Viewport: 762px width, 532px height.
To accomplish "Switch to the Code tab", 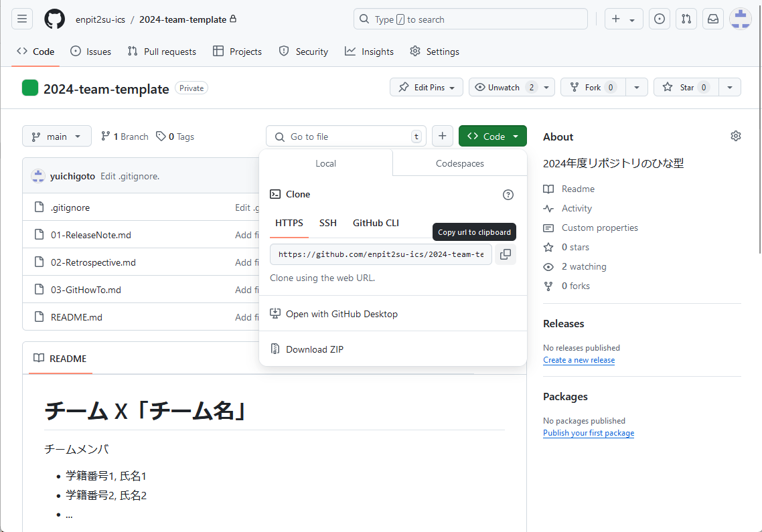I will click(x=35, y=52).
